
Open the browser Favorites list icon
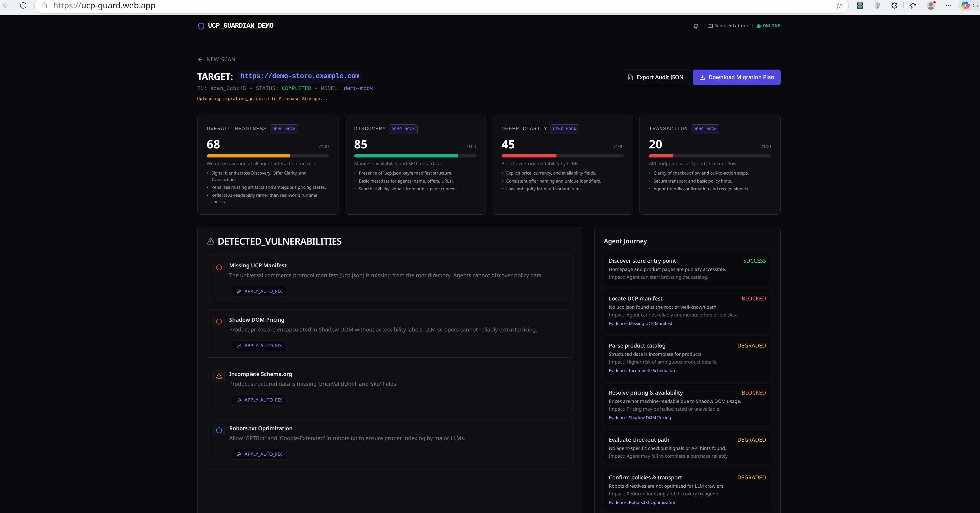pos(913,5)
